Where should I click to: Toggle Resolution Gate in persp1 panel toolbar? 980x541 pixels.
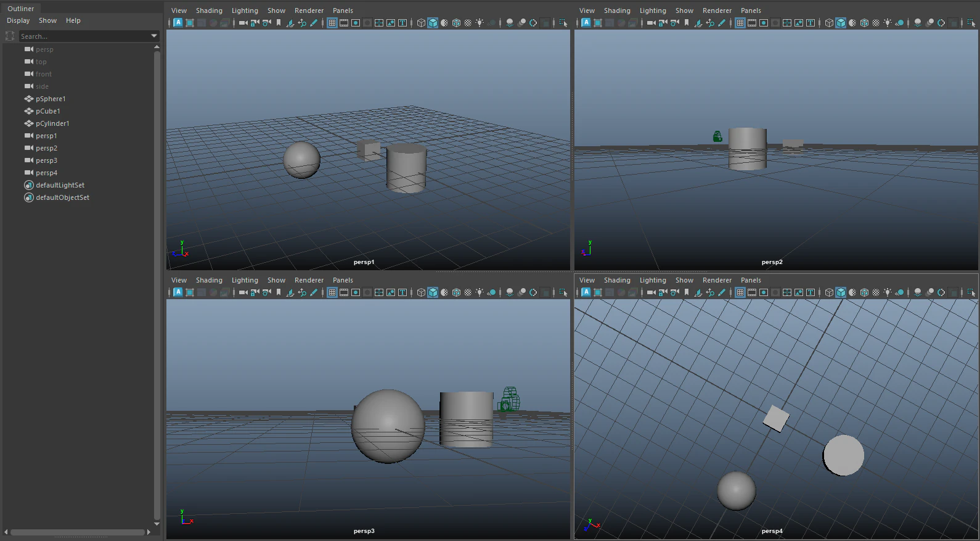(356, 23)
